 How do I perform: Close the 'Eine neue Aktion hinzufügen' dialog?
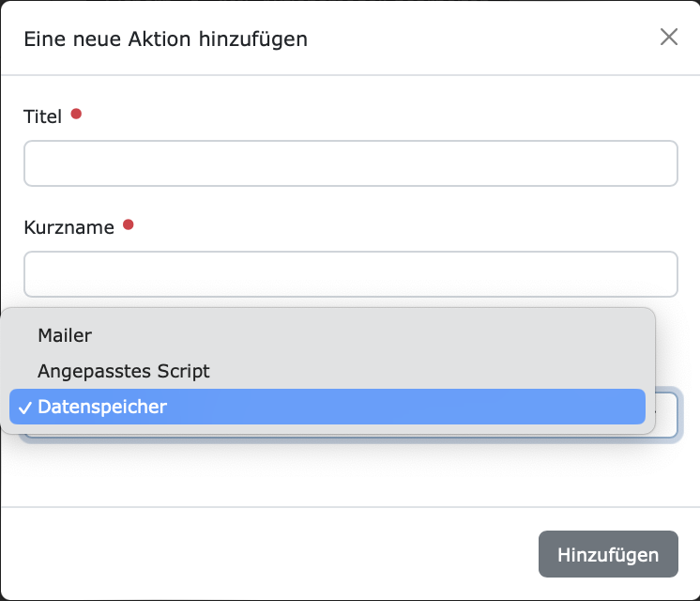pyautogui.click(x=669, y=37)
